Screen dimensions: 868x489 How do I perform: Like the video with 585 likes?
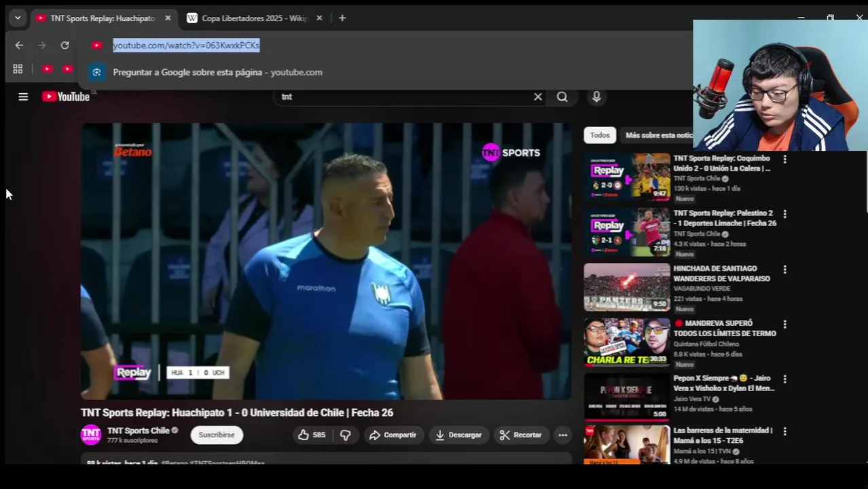(x=312, y=435)
